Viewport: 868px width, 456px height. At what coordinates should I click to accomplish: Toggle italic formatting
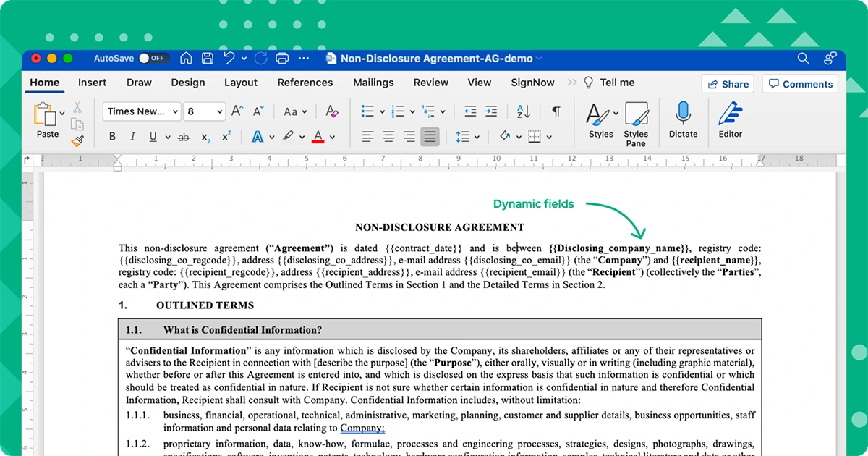(x=132, y=136)
